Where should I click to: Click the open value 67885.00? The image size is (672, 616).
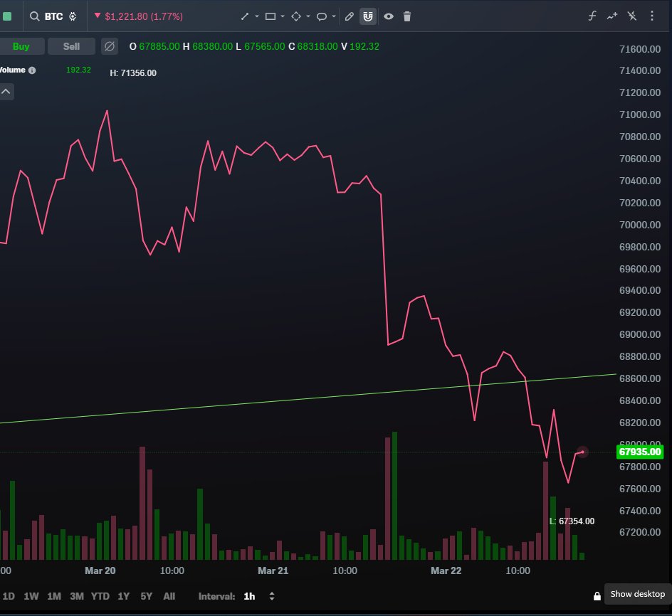(x=159, y=46)
